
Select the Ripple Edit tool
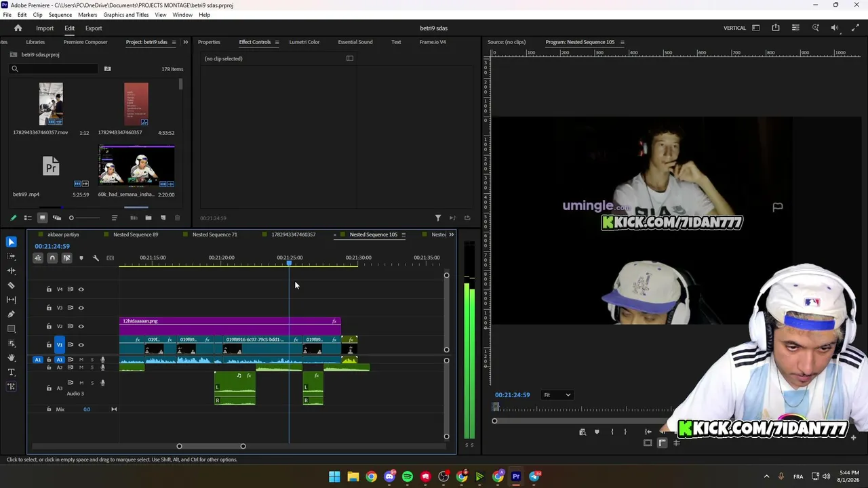[12, 271]
